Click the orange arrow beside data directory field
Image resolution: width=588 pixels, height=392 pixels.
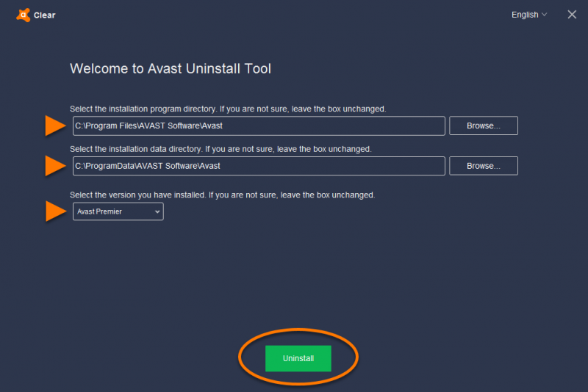[55, 166]
